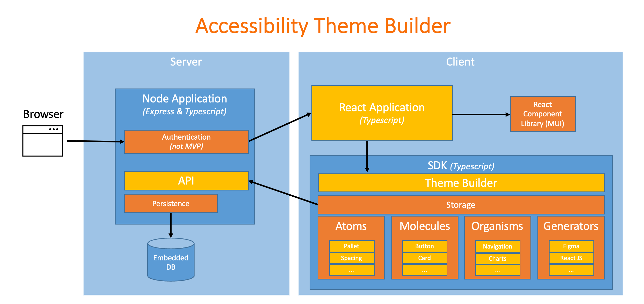This screenshot has width=644, height=304.
Task: Select the Embedded DB cylinder icon
Action: coord(171,261)
